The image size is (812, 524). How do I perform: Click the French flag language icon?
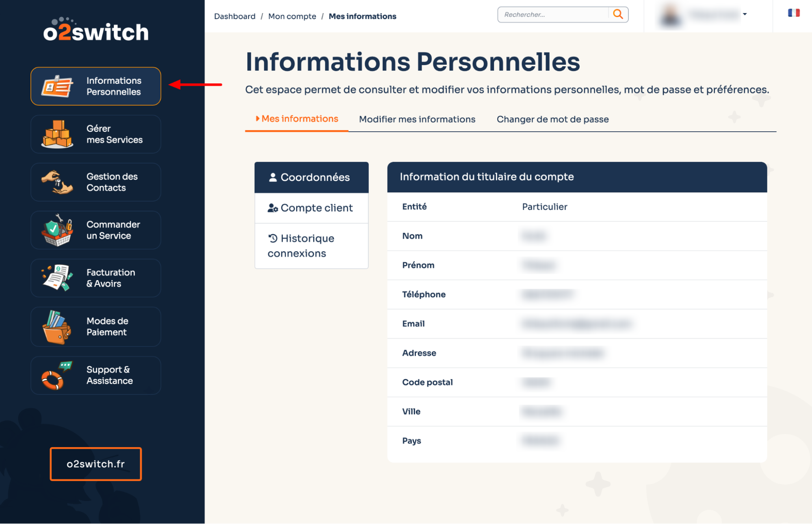coord(793,13)
